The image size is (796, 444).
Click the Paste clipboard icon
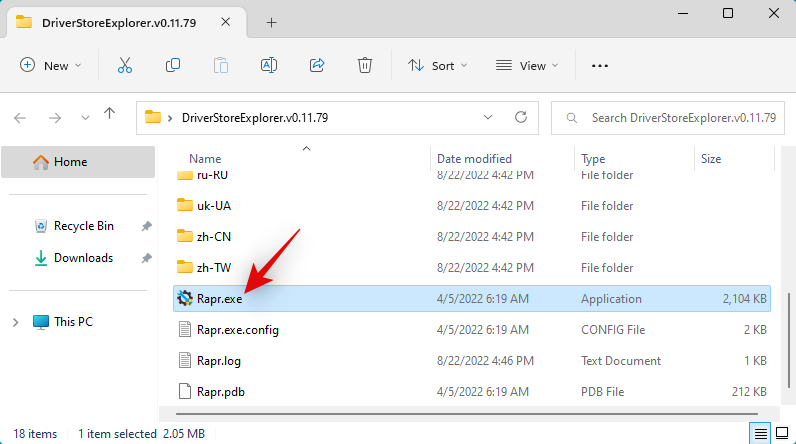[x=221, y=65]
